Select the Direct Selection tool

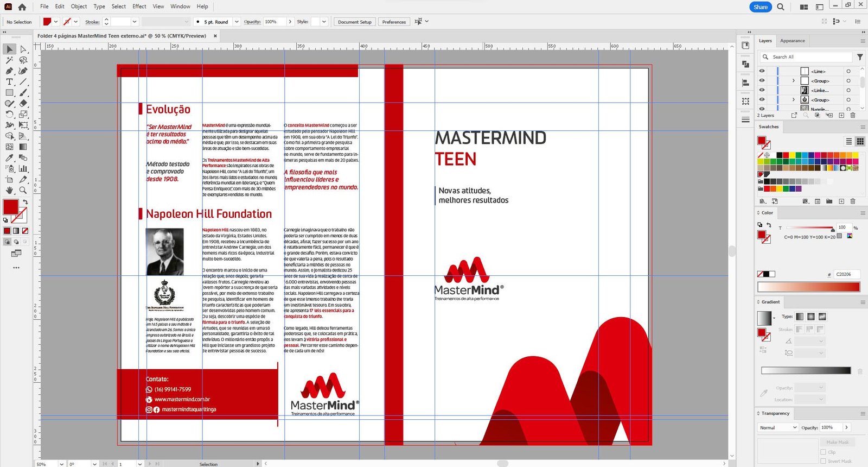23,49
